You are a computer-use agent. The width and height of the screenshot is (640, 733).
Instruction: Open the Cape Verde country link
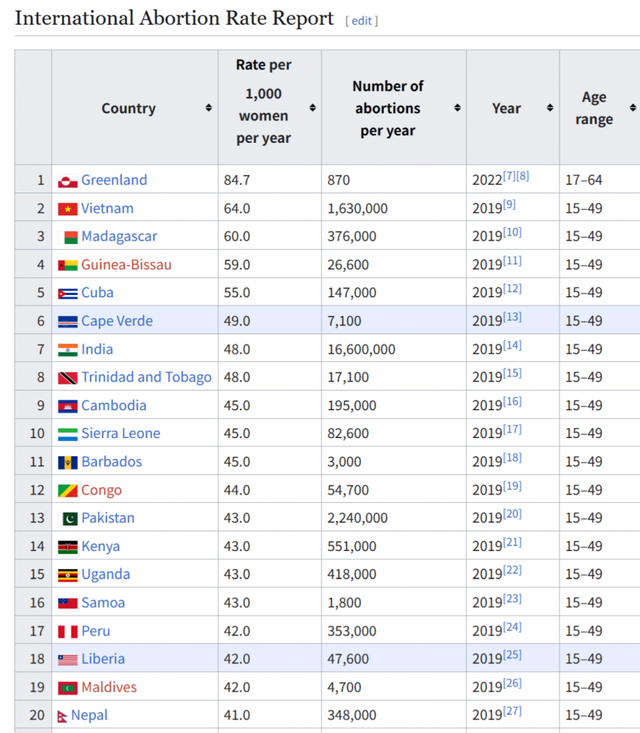117,321
